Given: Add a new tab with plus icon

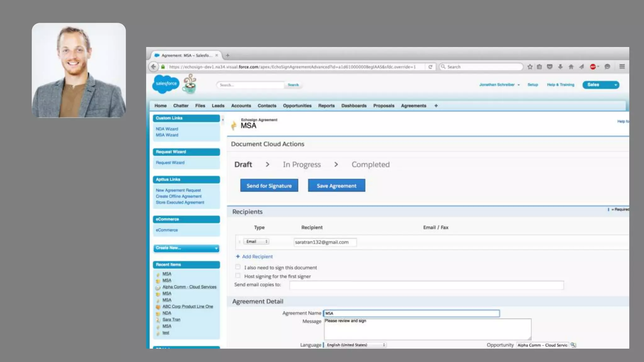Looking at the screenshot, I should (x=227, y=55).
